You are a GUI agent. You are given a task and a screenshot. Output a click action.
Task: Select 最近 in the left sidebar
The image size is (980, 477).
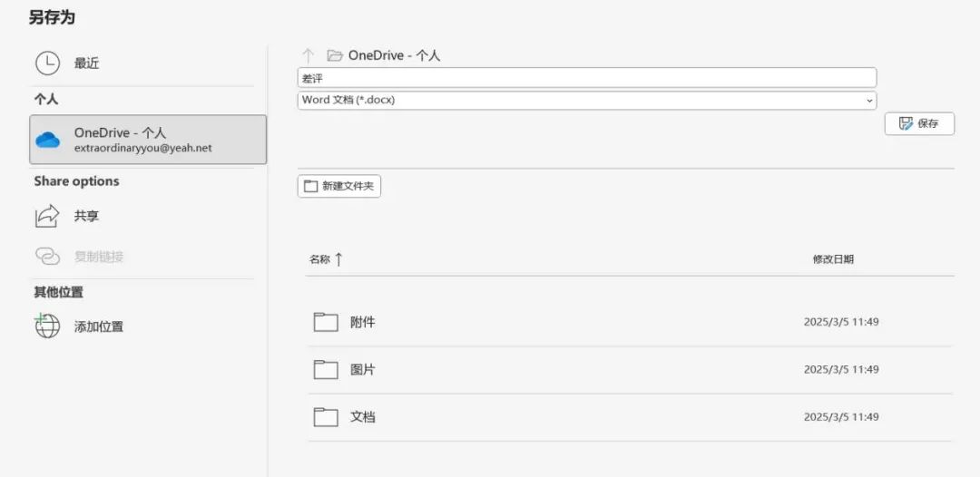point(87,63)
